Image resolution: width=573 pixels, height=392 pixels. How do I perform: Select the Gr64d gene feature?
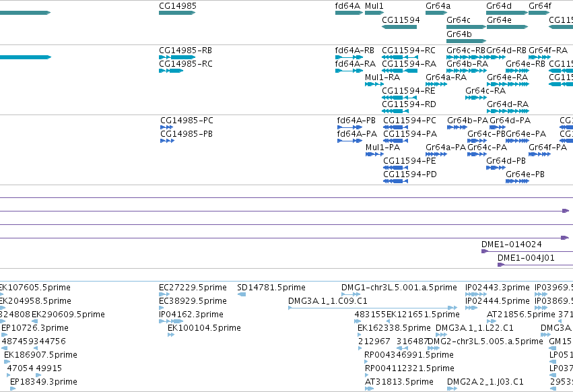click(507, 13)
